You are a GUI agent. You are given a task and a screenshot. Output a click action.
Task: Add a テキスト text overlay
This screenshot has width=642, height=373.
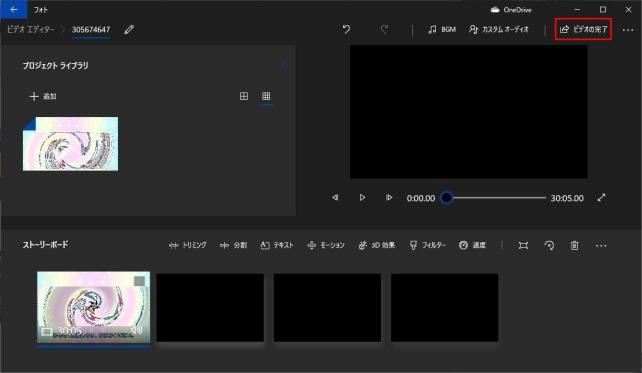tap(277, 245)
